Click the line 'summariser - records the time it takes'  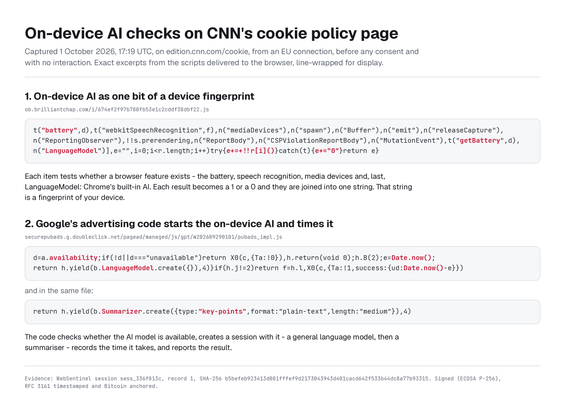coord(128,348)
